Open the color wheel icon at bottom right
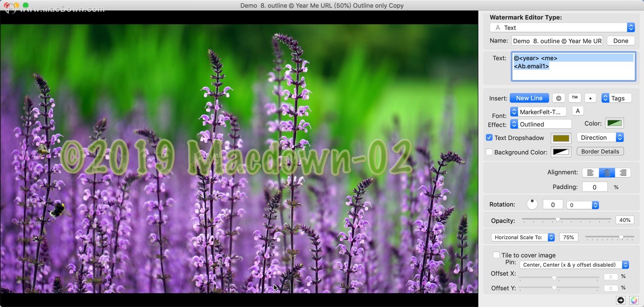 [x=634, y=300]
